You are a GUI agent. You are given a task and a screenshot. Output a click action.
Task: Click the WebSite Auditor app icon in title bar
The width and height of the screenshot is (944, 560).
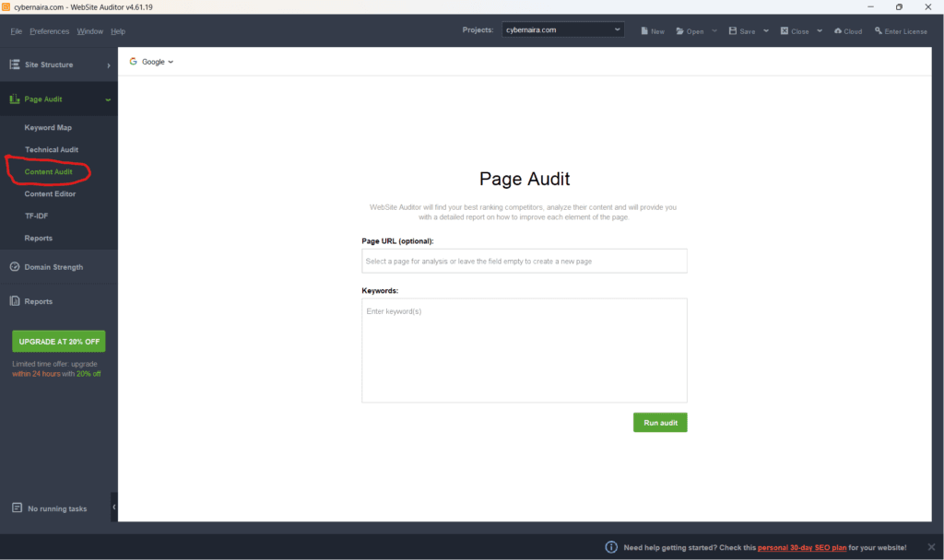(x=6, y=7)
